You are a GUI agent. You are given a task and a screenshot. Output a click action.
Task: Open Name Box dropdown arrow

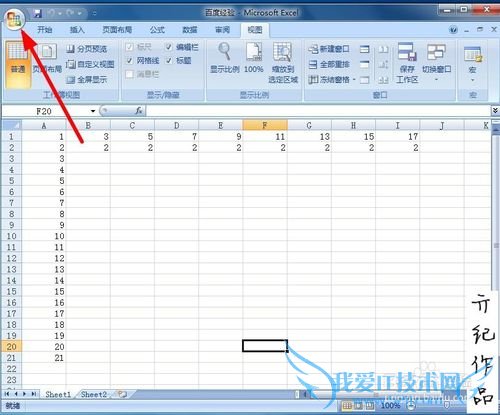(93, 111)
